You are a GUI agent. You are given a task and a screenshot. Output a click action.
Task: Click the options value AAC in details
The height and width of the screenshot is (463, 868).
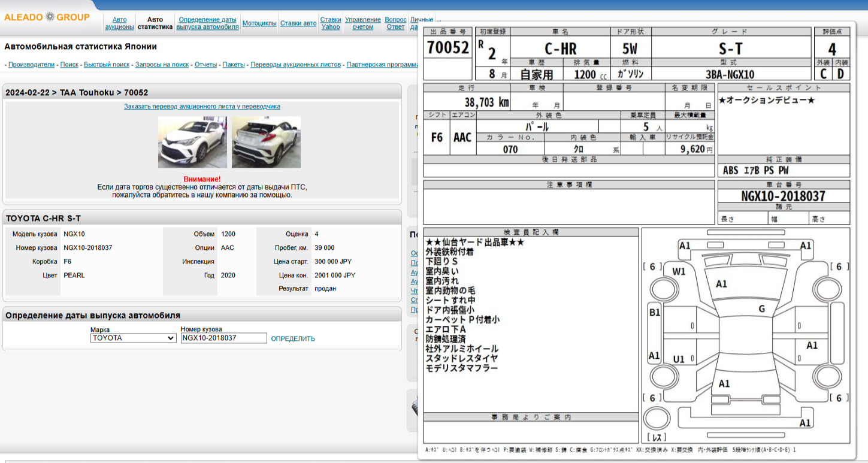(227, 247)
